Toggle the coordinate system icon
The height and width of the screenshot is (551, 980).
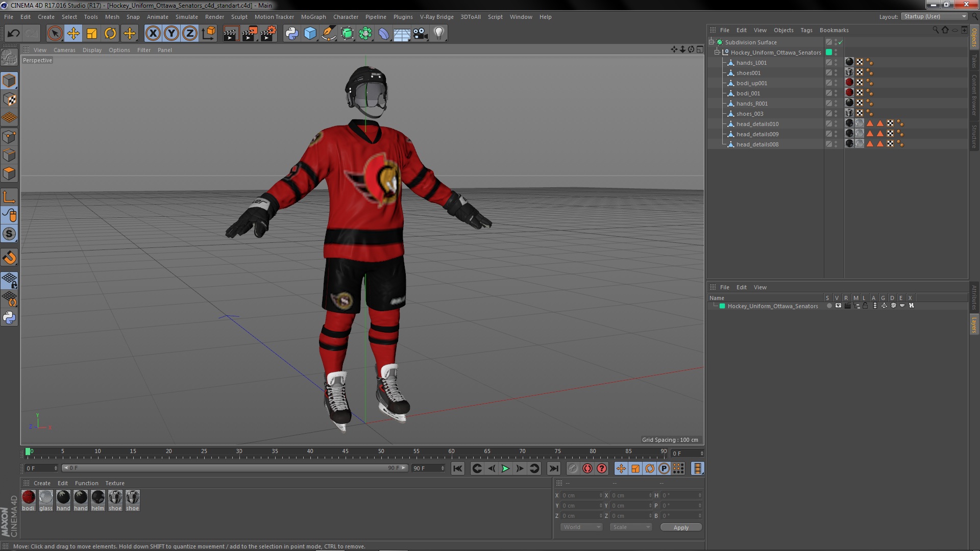pyautogui.click(x=209, y=34)
